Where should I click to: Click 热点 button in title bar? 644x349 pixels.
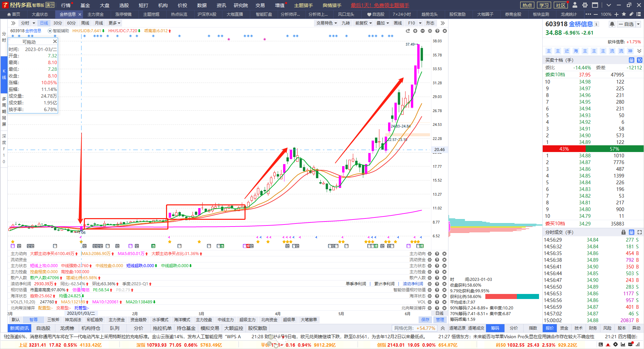[527, 5]
